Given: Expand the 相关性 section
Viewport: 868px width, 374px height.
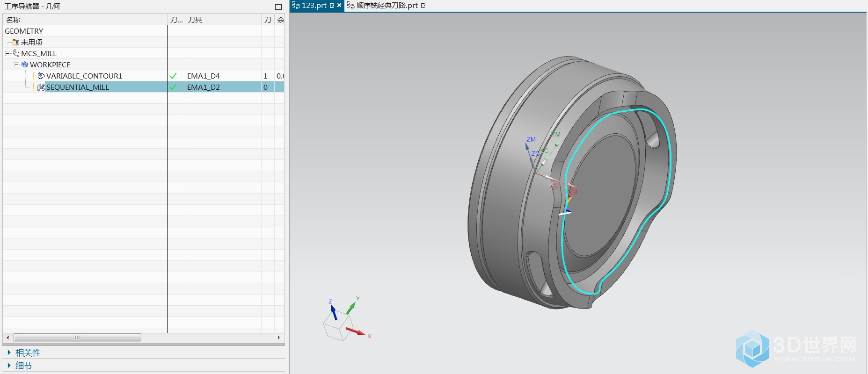Looking at the screenshot, I should tap(9, 352).
